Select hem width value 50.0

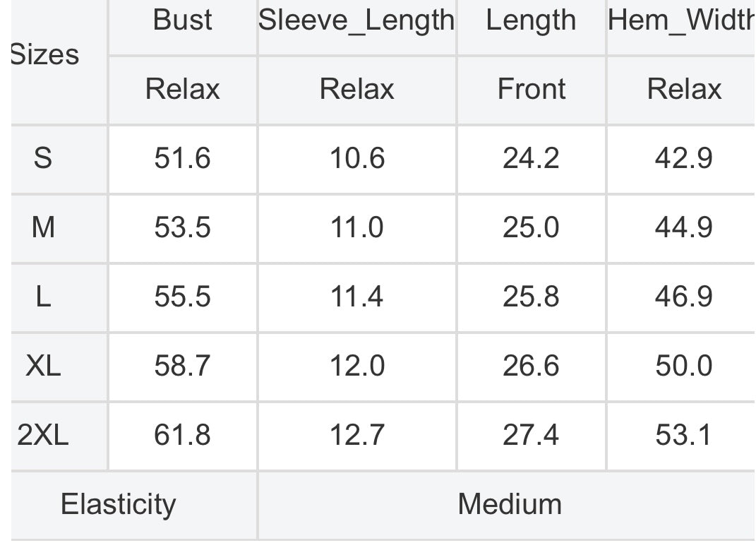point(680,366)
